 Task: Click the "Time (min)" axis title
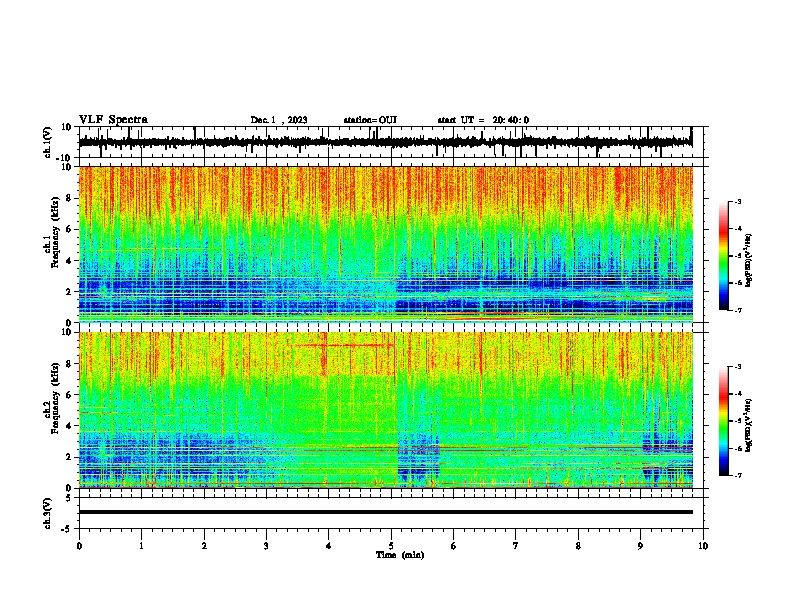coord(400,555)
